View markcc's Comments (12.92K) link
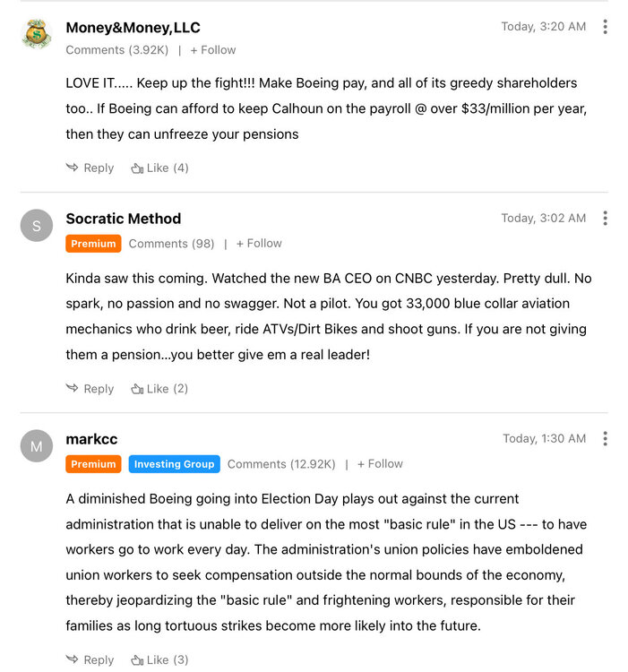This screenshot has width=628, height=672. (281, 464)
